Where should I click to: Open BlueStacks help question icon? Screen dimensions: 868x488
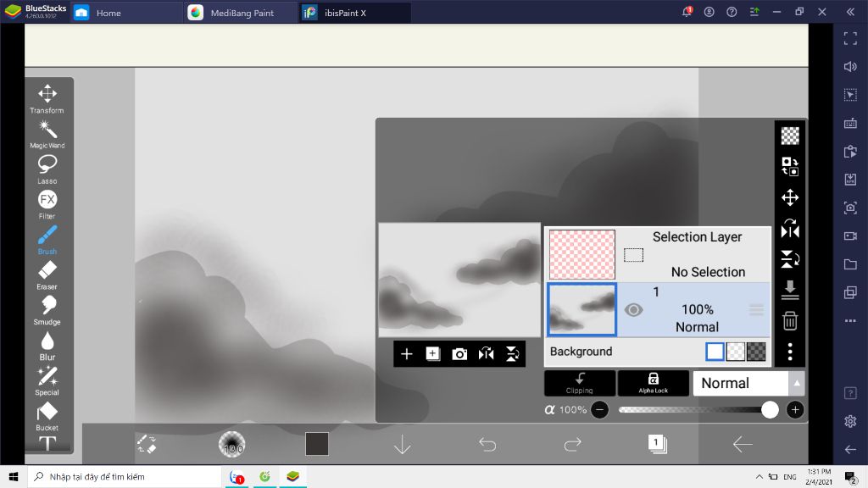point(732,12)
